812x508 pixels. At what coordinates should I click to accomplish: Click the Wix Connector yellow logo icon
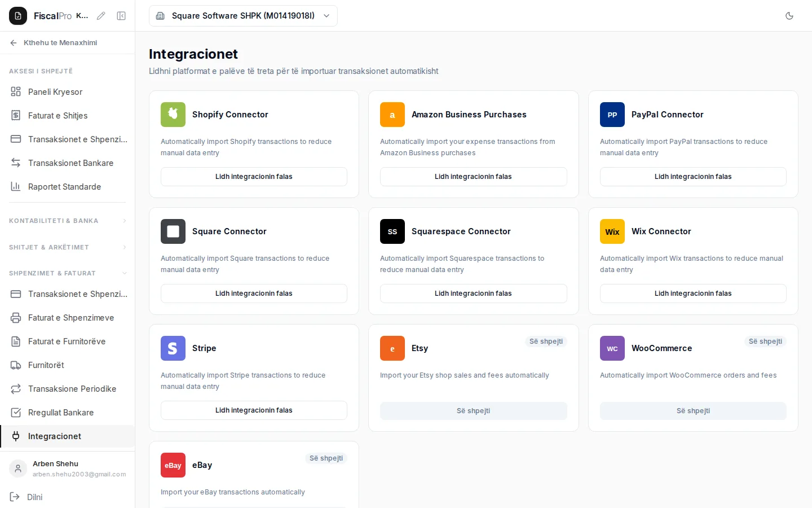click(612, 231)
